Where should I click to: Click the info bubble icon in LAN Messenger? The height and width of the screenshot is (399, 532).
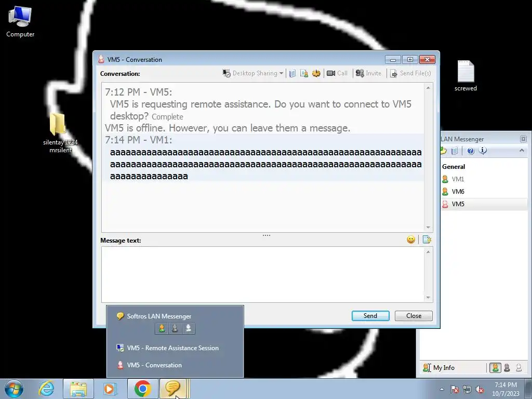(483, 151)
